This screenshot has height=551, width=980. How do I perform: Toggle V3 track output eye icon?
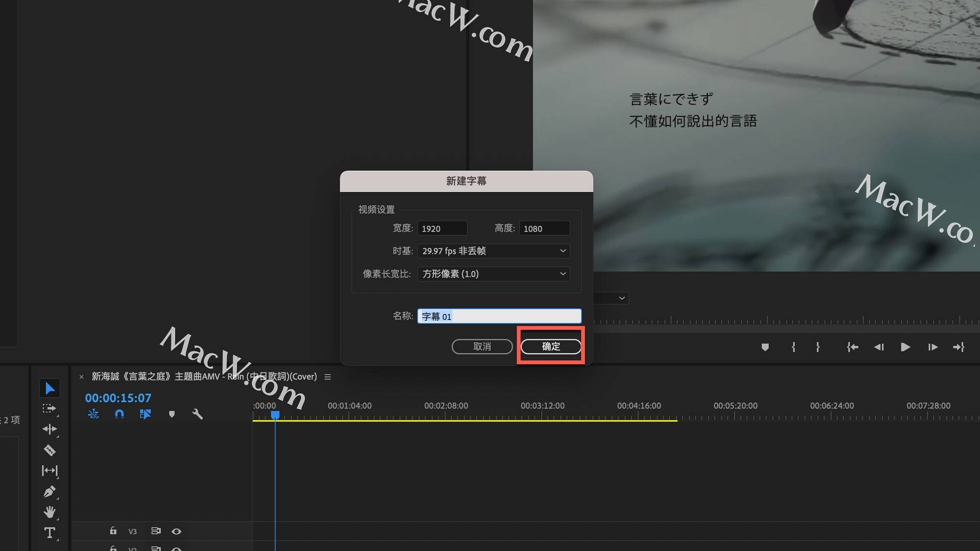pos(176,531)
